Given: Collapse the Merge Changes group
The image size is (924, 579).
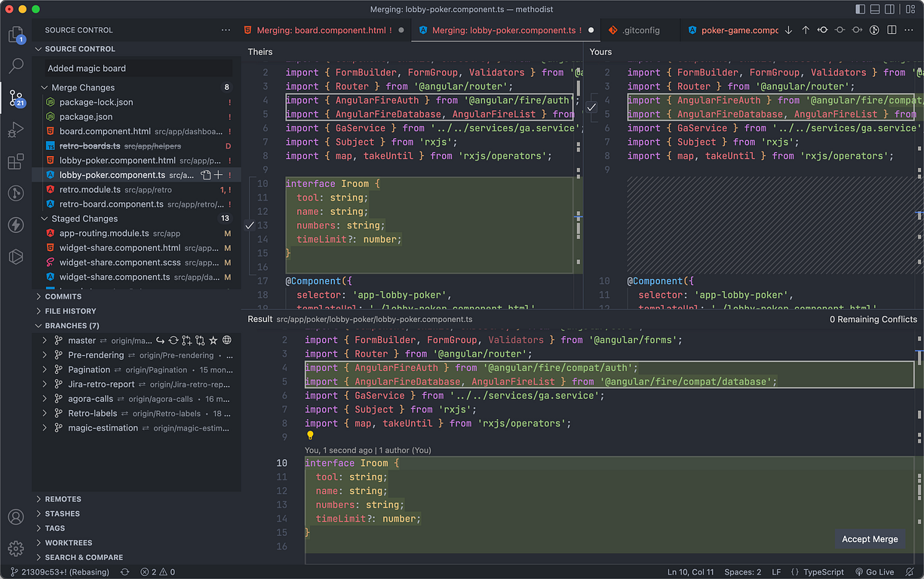Looking at the screenshot, I should click(45, 87).
